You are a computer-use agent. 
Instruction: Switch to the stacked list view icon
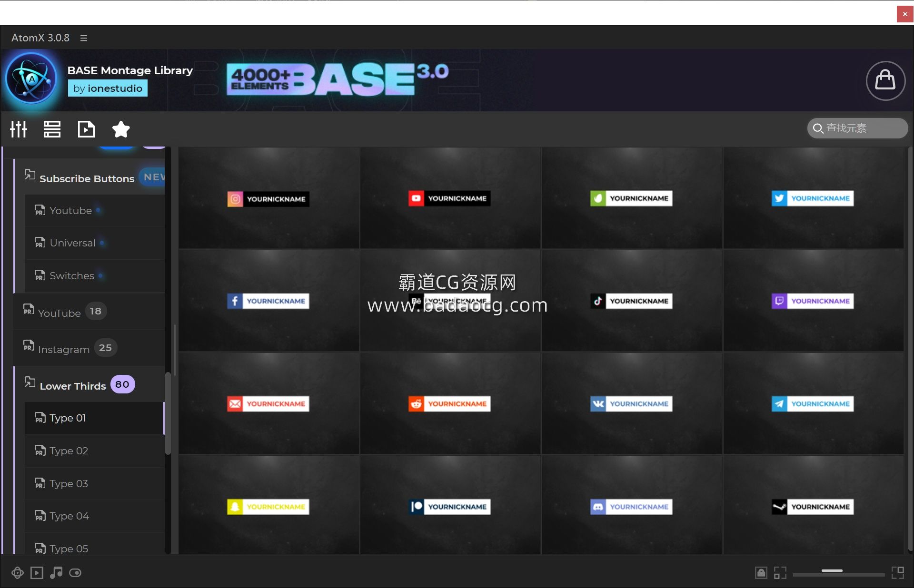(52, 129)
